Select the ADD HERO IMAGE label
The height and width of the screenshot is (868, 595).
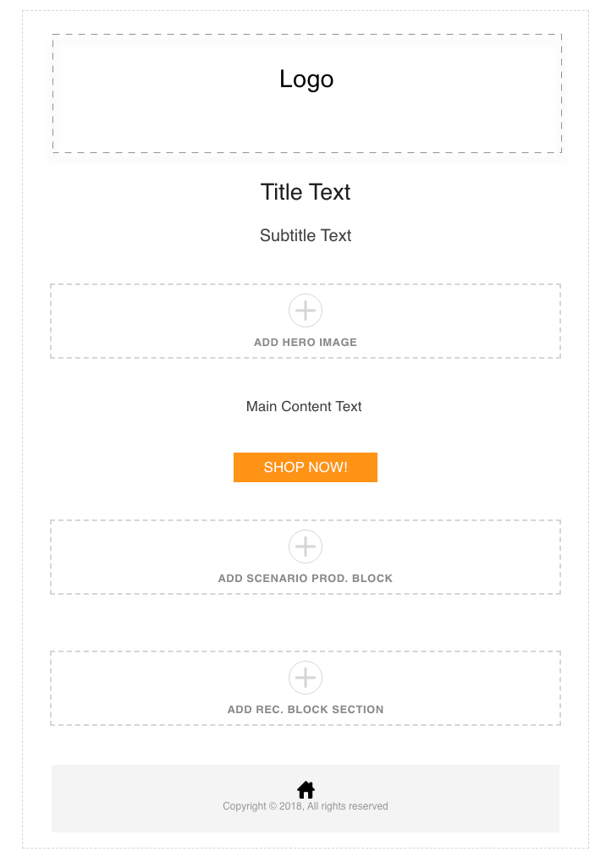point(306,342)
